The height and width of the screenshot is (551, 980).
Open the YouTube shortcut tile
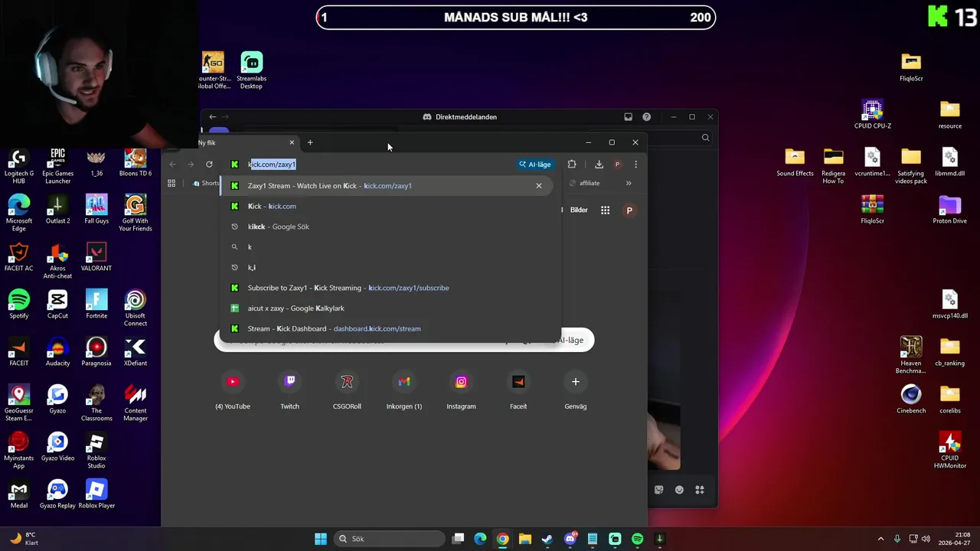(233, 390)
